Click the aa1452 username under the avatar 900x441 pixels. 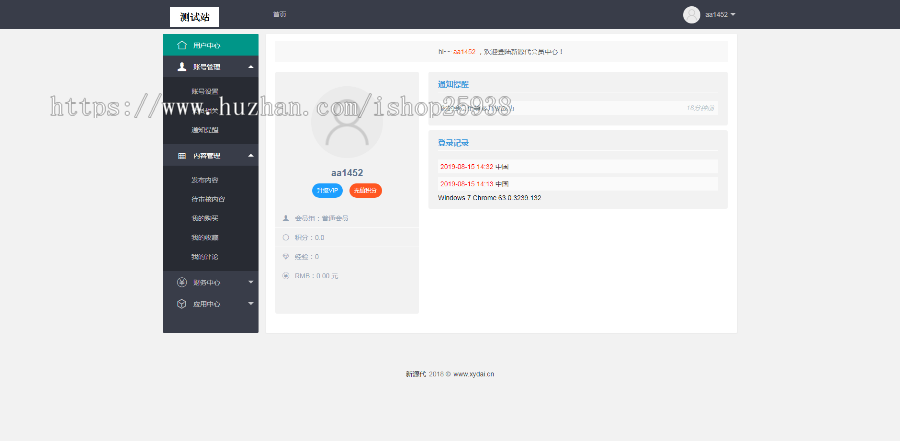point(347,173)
